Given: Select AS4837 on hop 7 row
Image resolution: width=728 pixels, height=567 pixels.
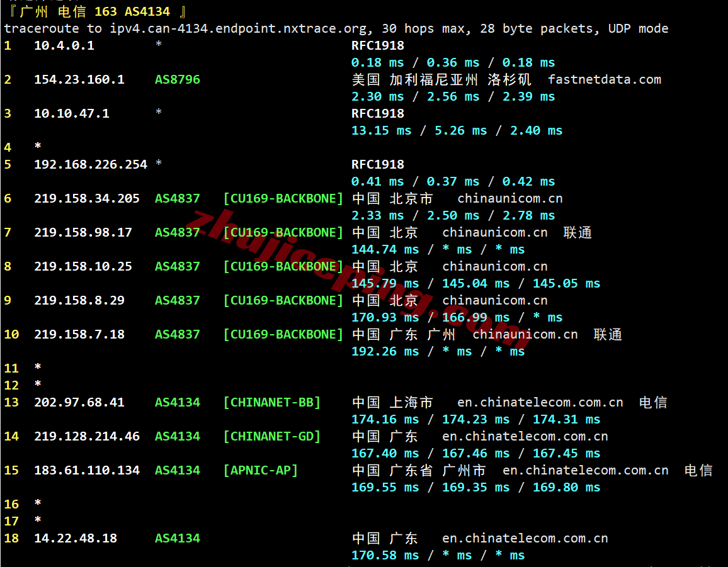Looking at the screenshot, I should (178, 232).
